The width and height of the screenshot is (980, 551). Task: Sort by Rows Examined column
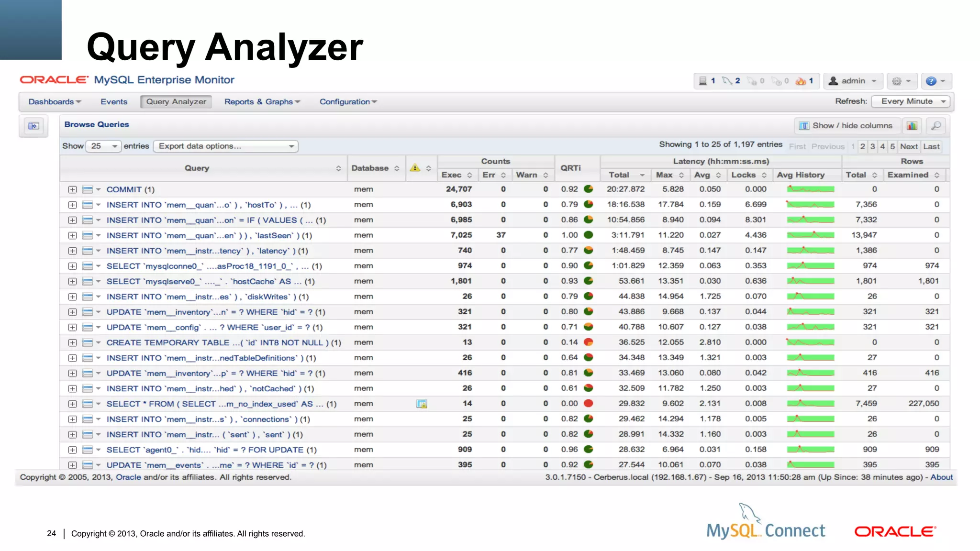pyautogui.click(x=914, y=175)
